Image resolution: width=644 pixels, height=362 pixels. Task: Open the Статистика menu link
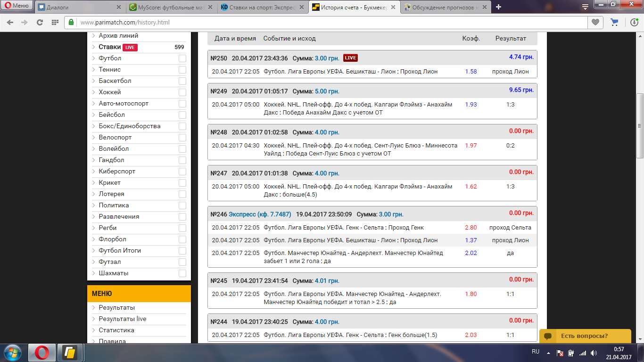tap(116, 330)
